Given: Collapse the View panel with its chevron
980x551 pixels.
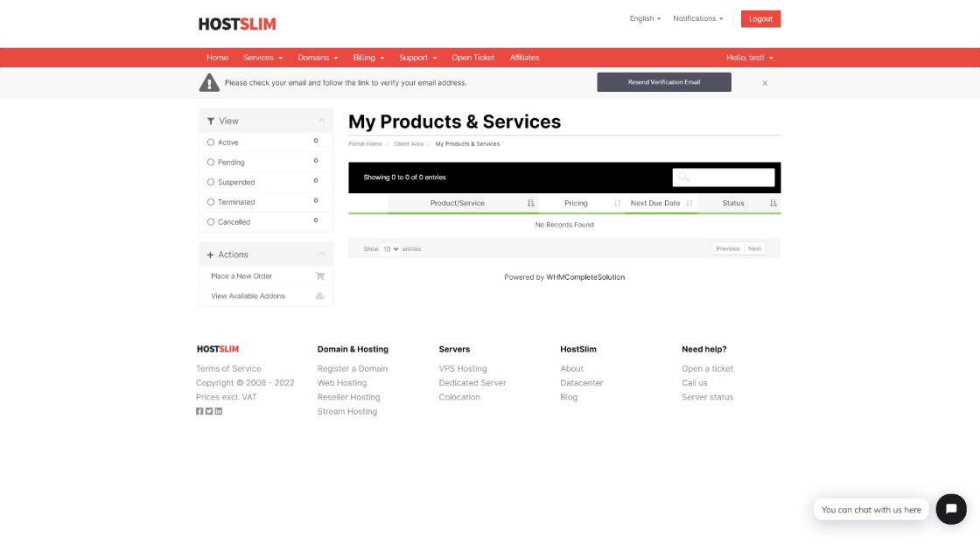Looking at the screenshot, I should 323,121.
